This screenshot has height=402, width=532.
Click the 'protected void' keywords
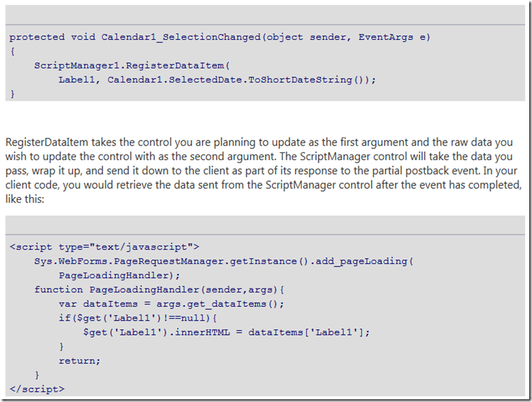(52, 37)
